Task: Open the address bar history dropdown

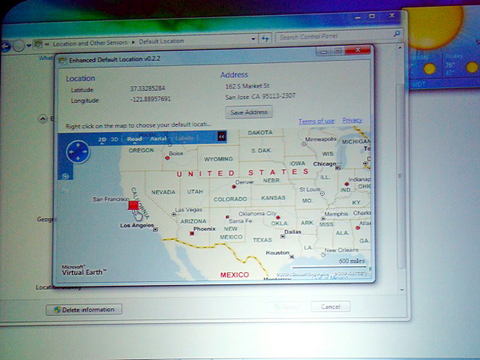Action: pos(253,39)
